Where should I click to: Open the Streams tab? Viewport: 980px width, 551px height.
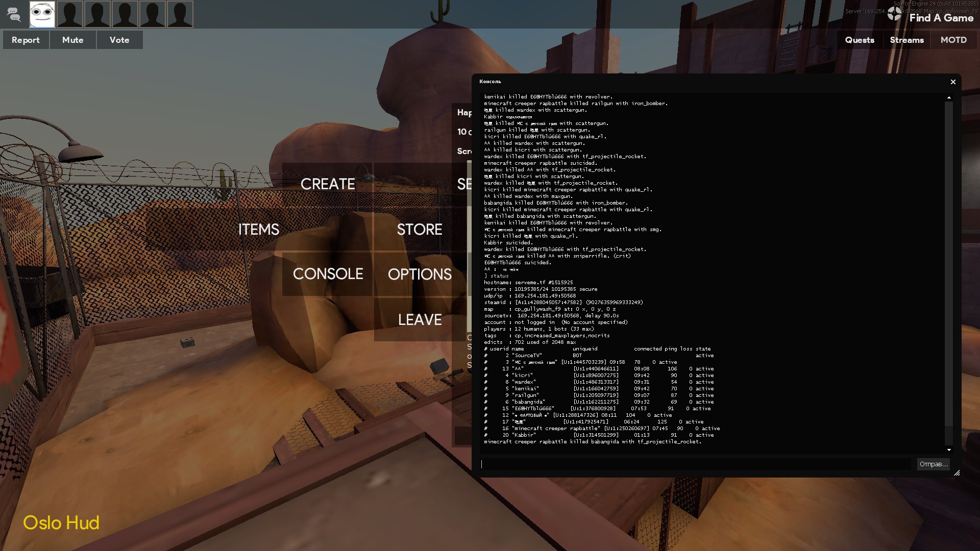(x=906, y=40)
